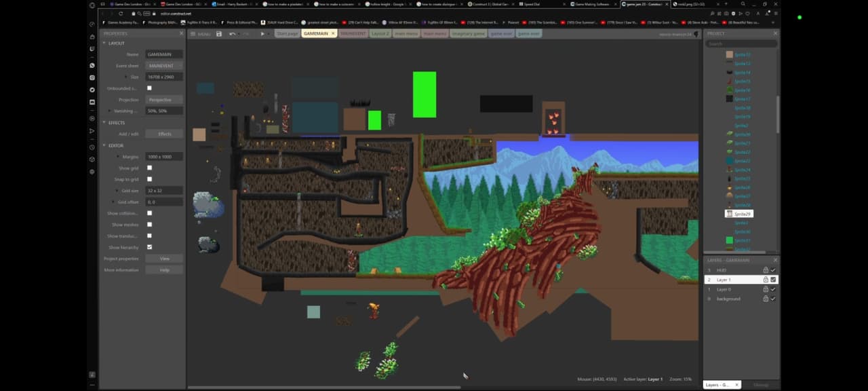Expand the Margins property arrow
Image resolution: width=868 pixels, height=391 pixels.
(117, 157)
